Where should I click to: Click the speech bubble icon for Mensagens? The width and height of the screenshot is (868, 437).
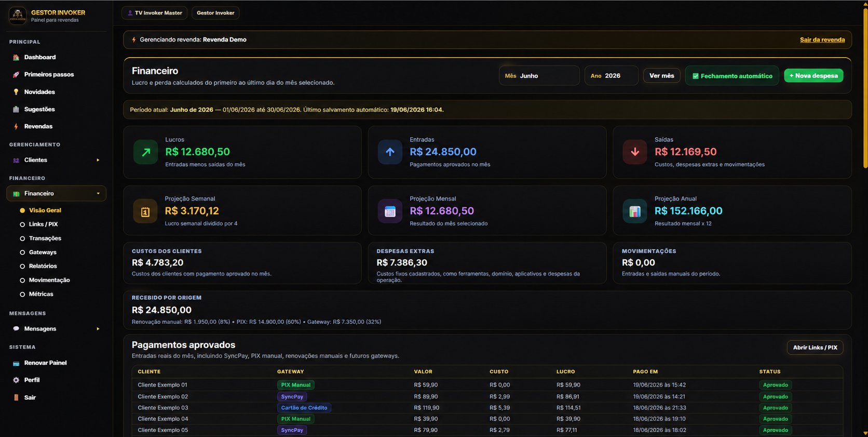16,329
